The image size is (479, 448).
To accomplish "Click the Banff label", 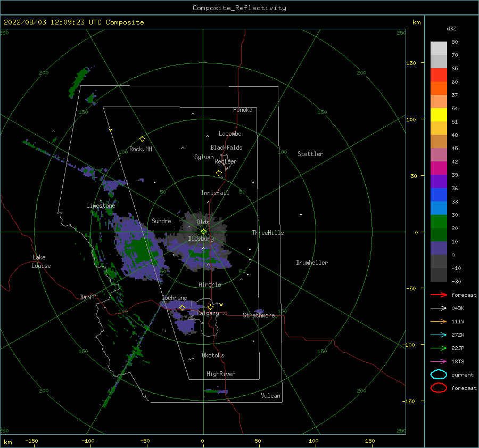I will (x=88, y=297).
